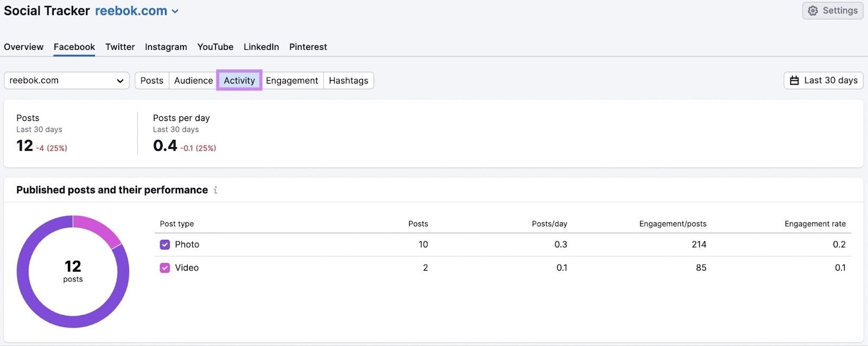Open the Hashtags report

[348, 80]
